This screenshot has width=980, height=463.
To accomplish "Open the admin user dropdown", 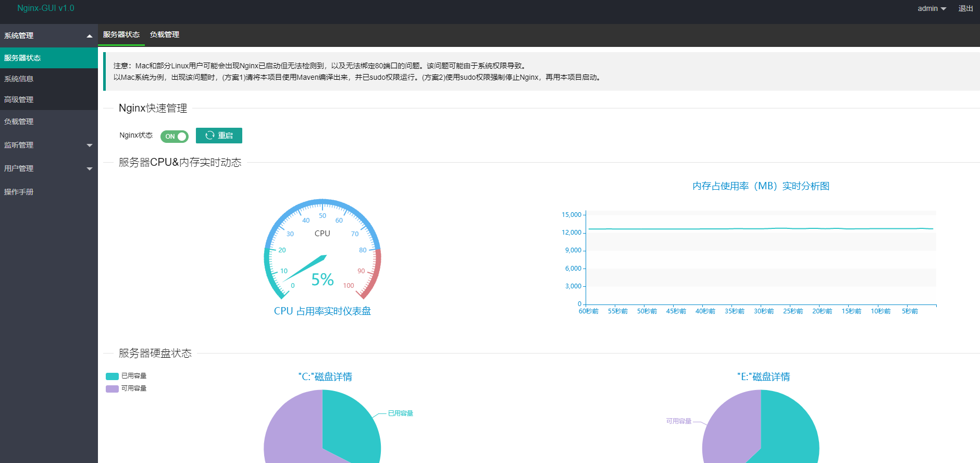I will (x=932, y=8).
